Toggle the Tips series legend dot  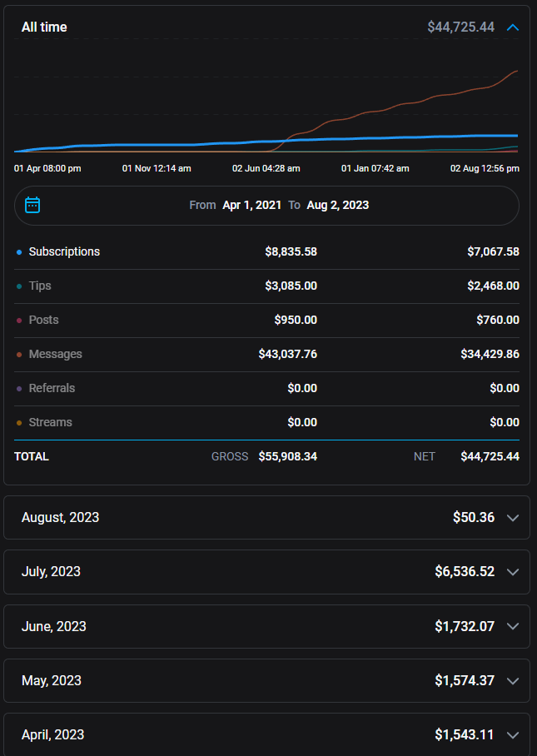19,286
